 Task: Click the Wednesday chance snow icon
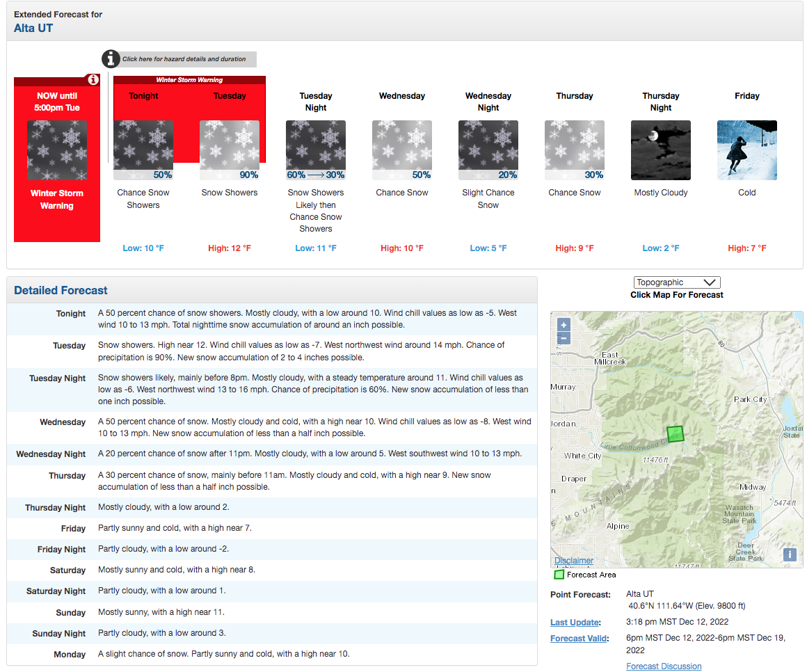[402, 150]
